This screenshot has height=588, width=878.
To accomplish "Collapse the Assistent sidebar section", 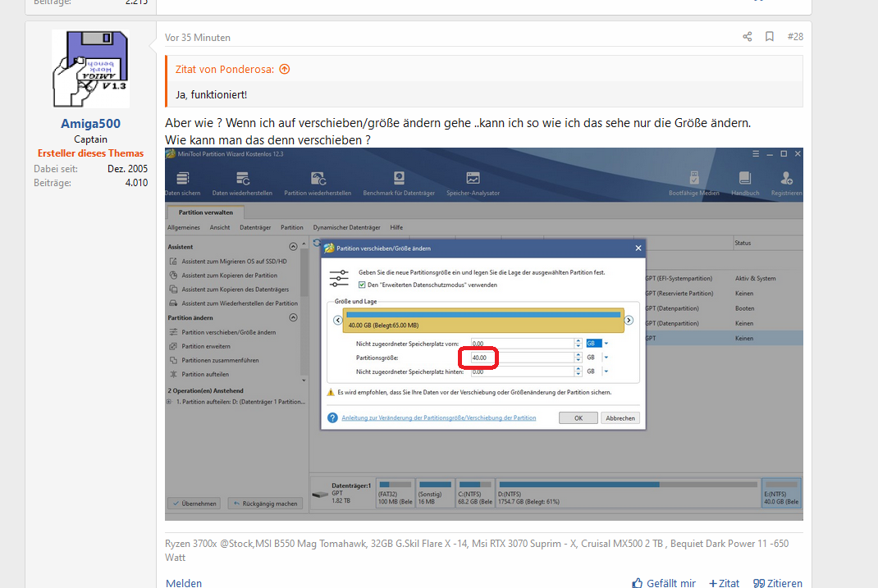I will coord(293,247).
